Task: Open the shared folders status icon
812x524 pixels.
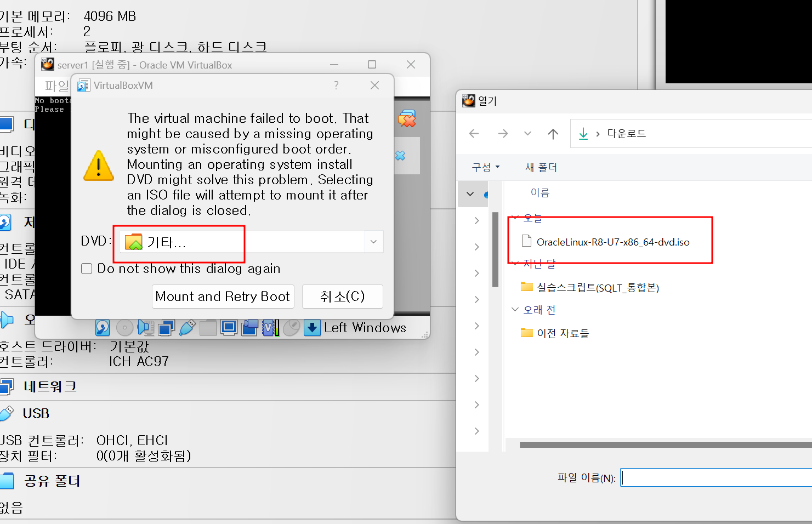Action: coord(208,328)
